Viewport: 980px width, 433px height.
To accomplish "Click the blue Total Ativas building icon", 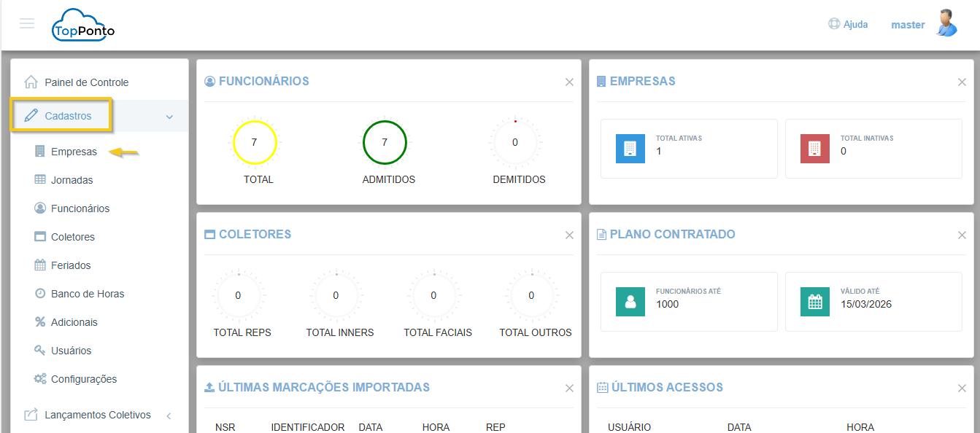I will [x=630, y=149].
